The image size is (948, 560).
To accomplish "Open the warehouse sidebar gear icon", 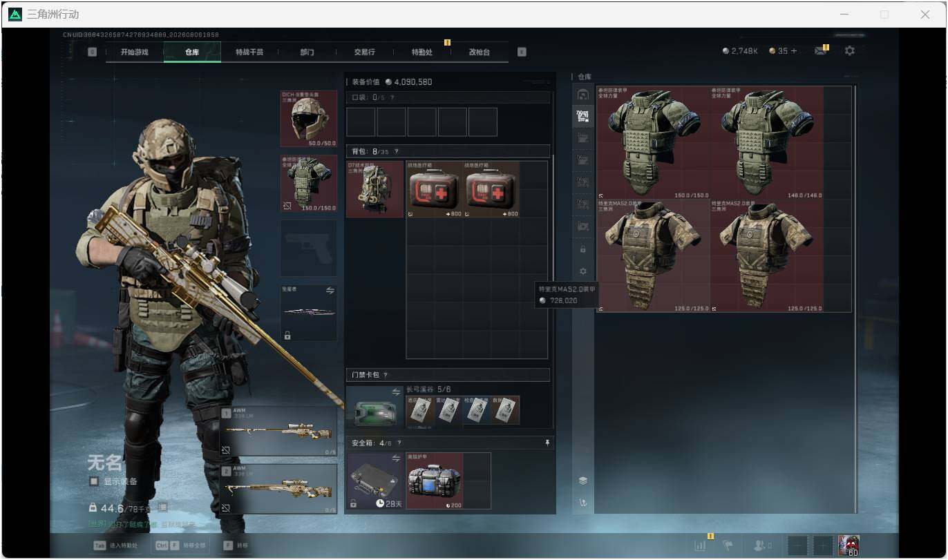I will (582, 271).
